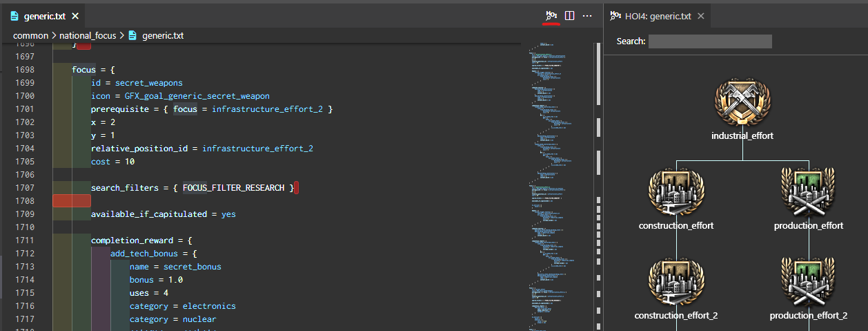Click the 'completion_reward = {' line
Viewport: 868px width, 331px height.
tap(141, 240)
